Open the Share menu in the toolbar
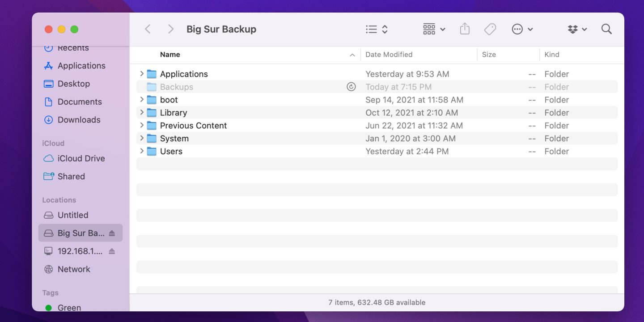Screen dimensions: 644x322 coord(465,29)
